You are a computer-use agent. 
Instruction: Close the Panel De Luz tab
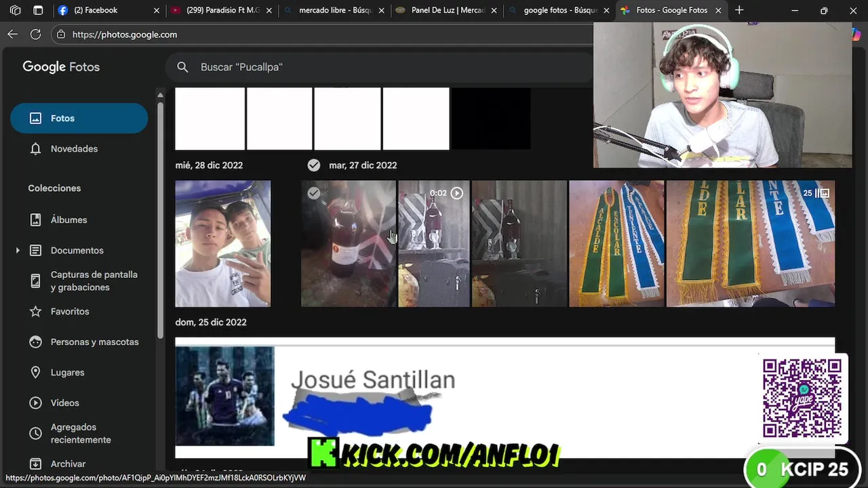tap(494, 10)
